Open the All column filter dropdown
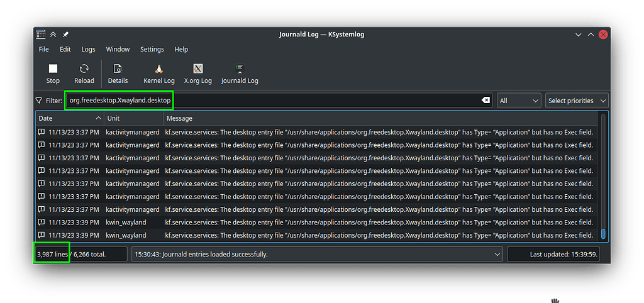 click(519, 101)
